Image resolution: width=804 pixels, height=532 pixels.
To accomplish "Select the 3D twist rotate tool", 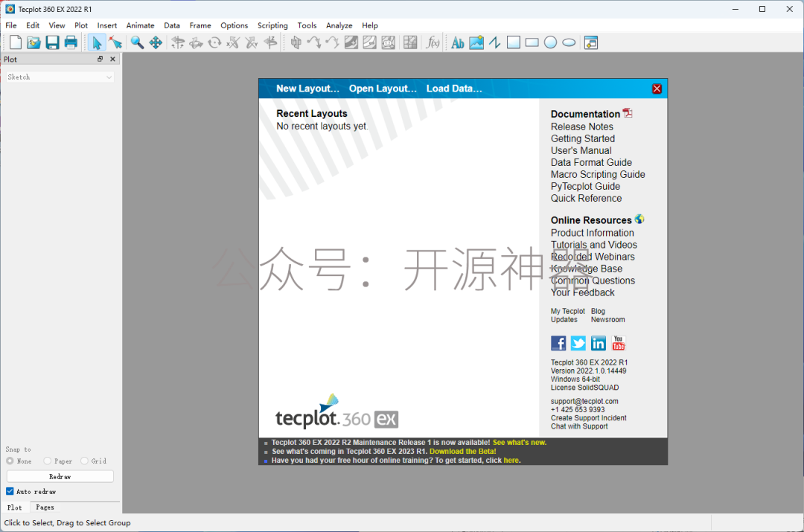I will 215,42.
